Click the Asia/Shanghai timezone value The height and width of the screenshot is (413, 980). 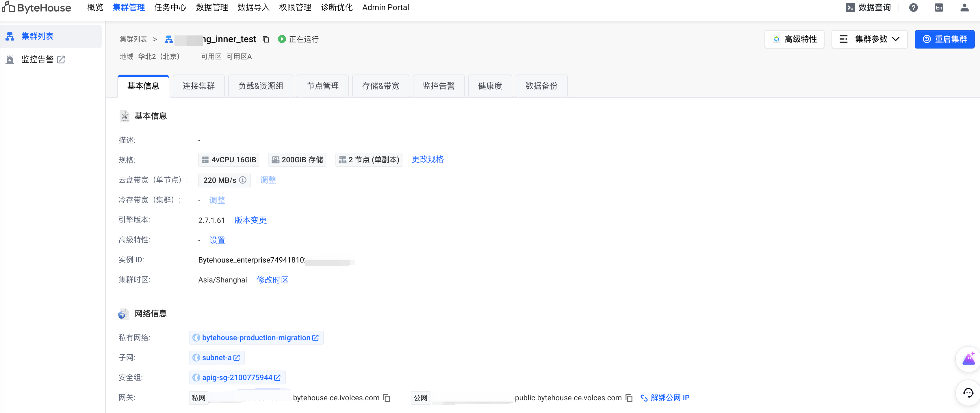pyautogui.click(x=222, y=280)
